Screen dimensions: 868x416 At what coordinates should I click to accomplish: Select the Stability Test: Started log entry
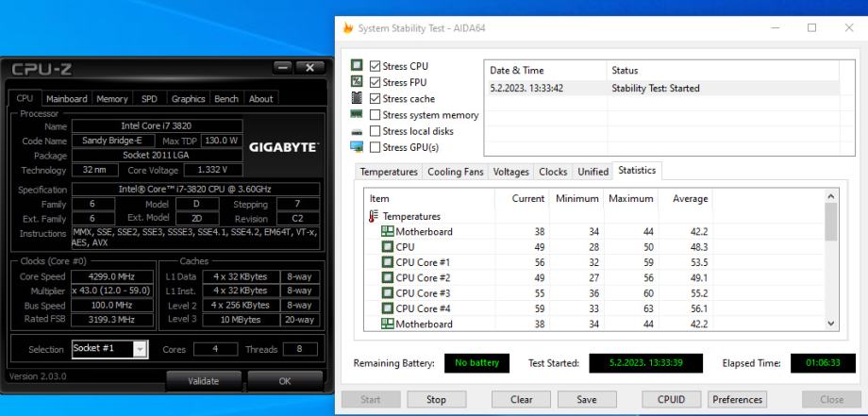click(662, 88)
